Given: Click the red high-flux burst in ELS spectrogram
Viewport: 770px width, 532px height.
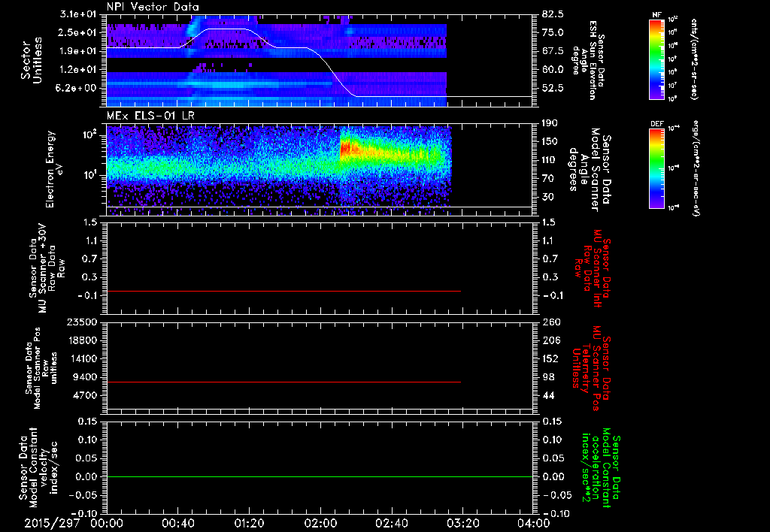Looking at the screenshot, I should (346, 148).
